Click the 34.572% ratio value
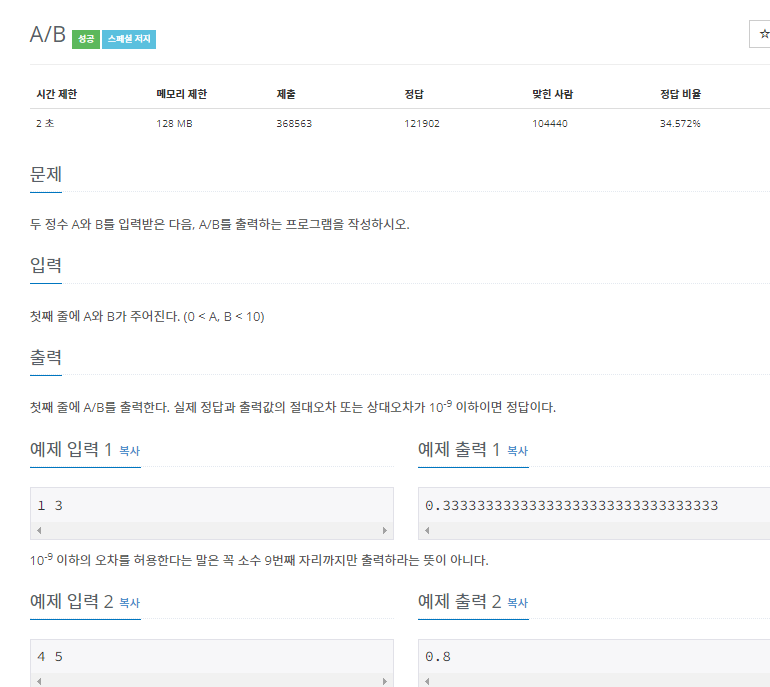The height and width of the screenshot is (687, 770). [x=680, y=124]
